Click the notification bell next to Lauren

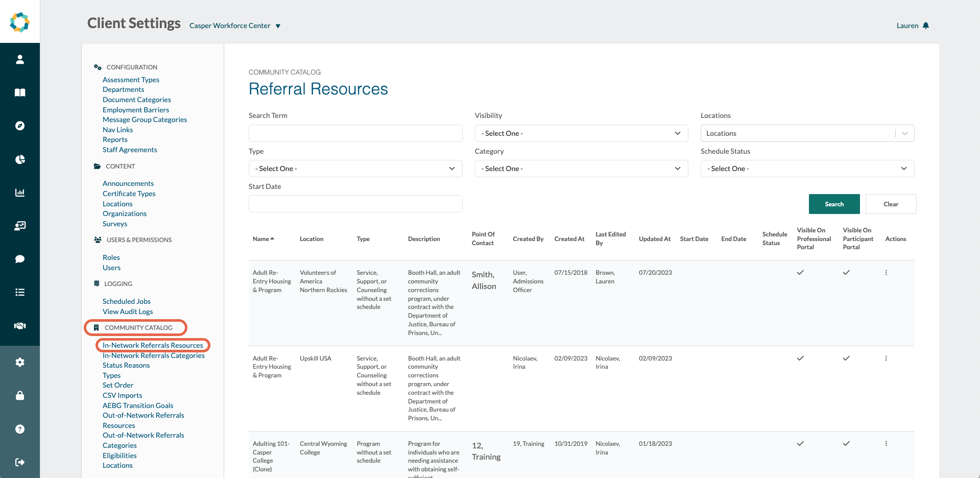(x=926, y=26)
